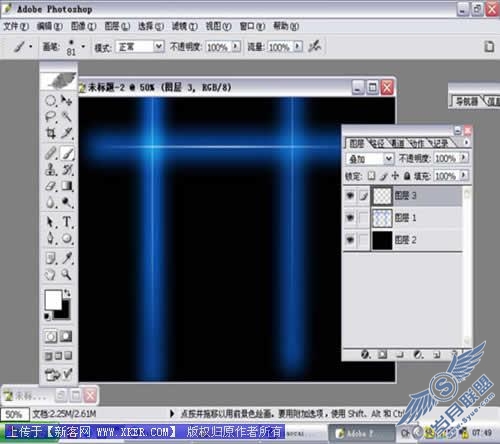Viewport: 500px width, 444px height.
Task: Select the Elliptical Marquee tool
Action: 51,100
